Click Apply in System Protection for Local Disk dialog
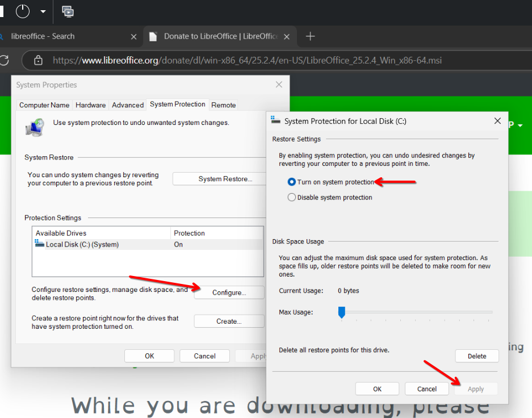532x418 pixels. 476,389
